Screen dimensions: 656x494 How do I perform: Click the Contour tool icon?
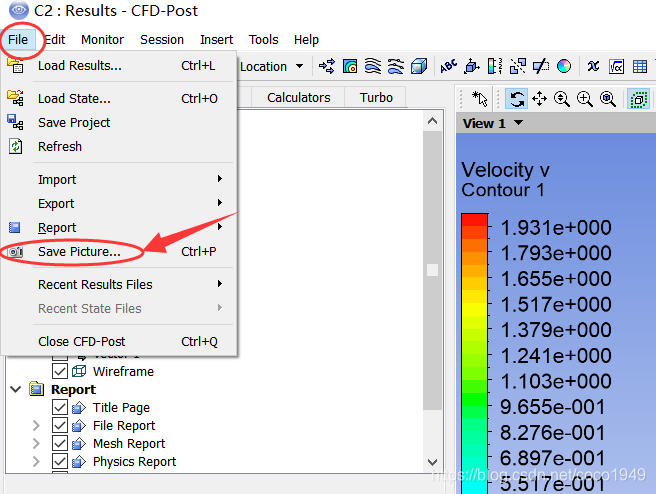point(350,66)
